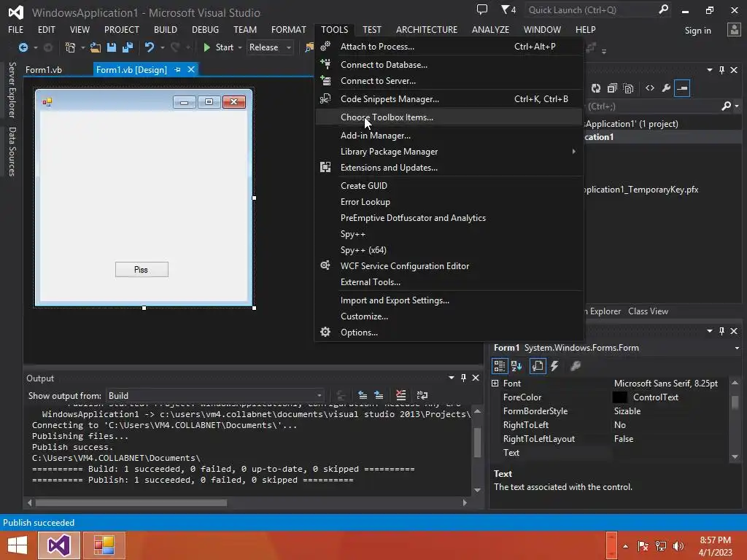
Task: Open the Class View tab
Action: 648,311
